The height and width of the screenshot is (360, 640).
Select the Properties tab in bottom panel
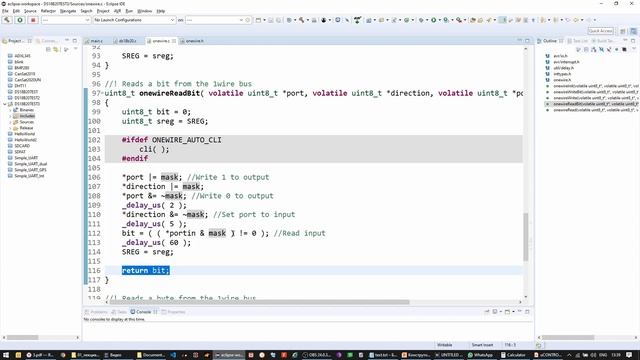click(x=173, y=312)
